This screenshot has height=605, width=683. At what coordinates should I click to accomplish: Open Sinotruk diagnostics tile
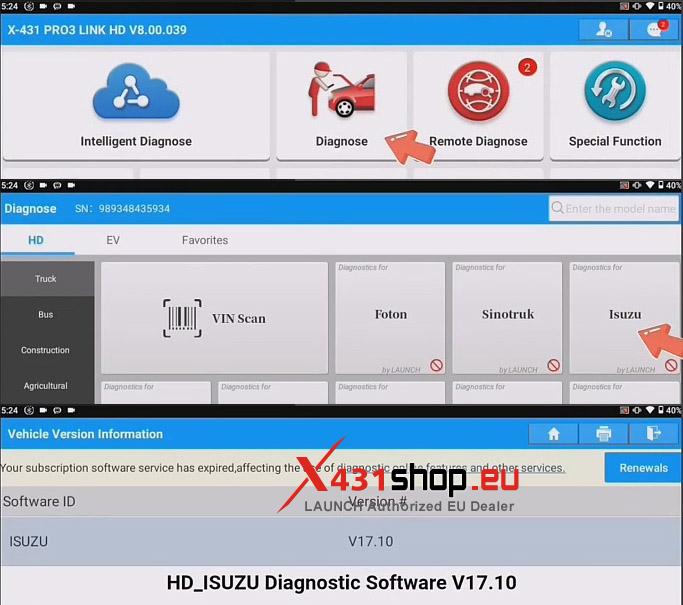click(507, 318)
